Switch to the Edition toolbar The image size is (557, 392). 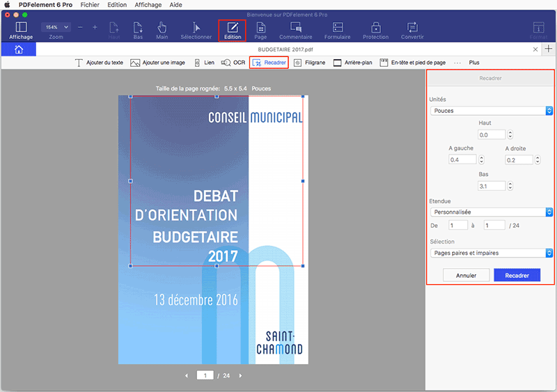(233, 31)
